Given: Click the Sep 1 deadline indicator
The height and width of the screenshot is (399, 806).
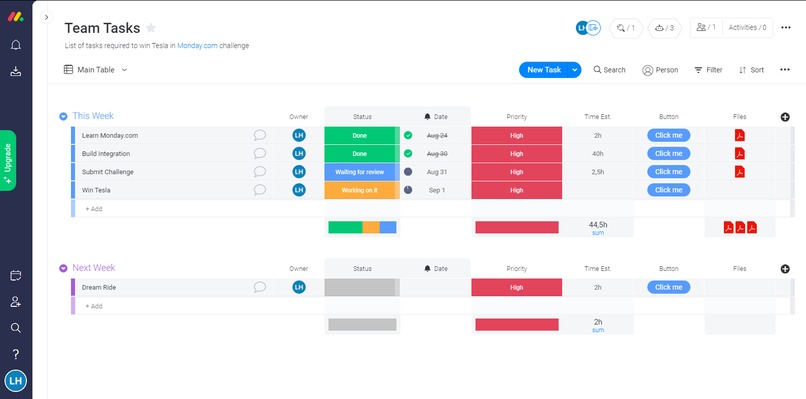Looking at the screenshot, I should click(x=408, y=190).
